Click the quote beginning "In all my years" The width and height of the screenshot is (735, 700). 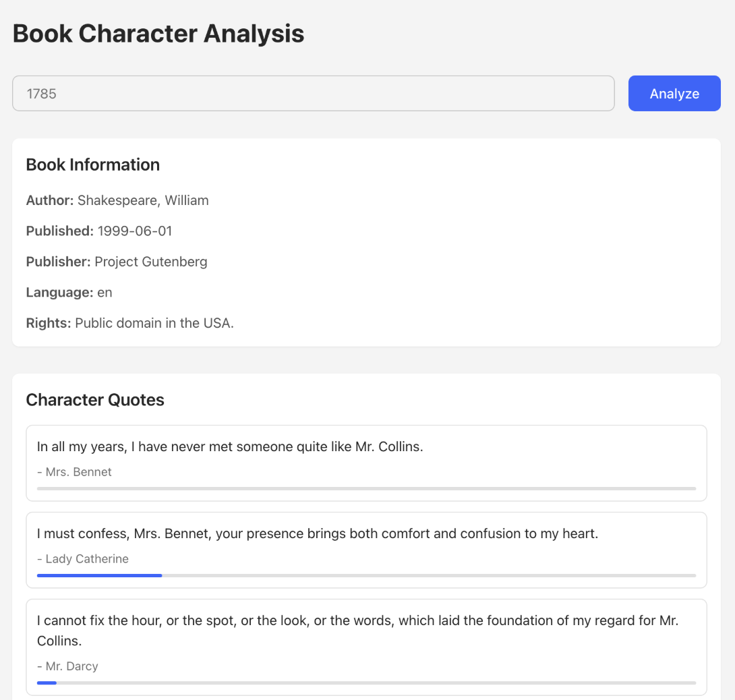(230, 446)
